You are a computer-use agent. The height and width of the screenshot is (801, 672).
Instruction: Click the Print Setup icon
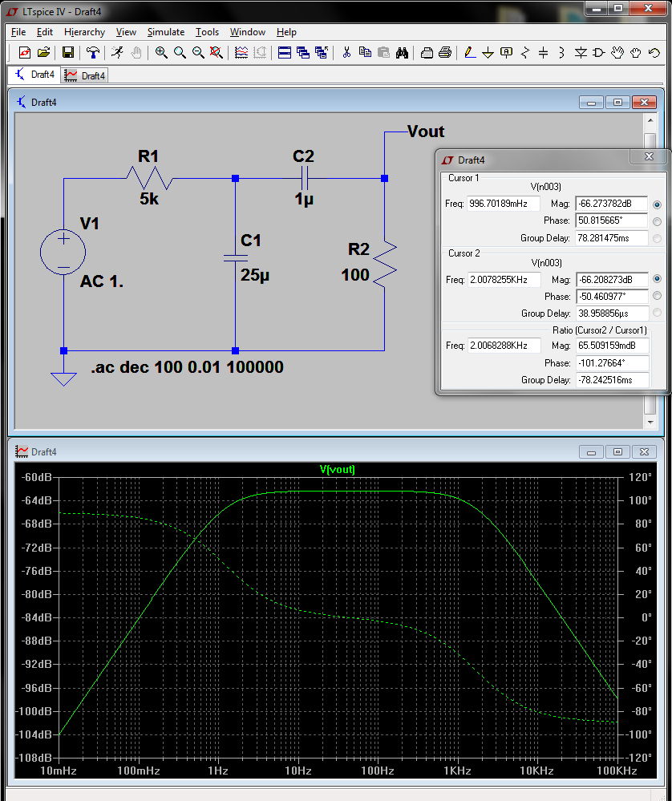(x=427, y=52)
